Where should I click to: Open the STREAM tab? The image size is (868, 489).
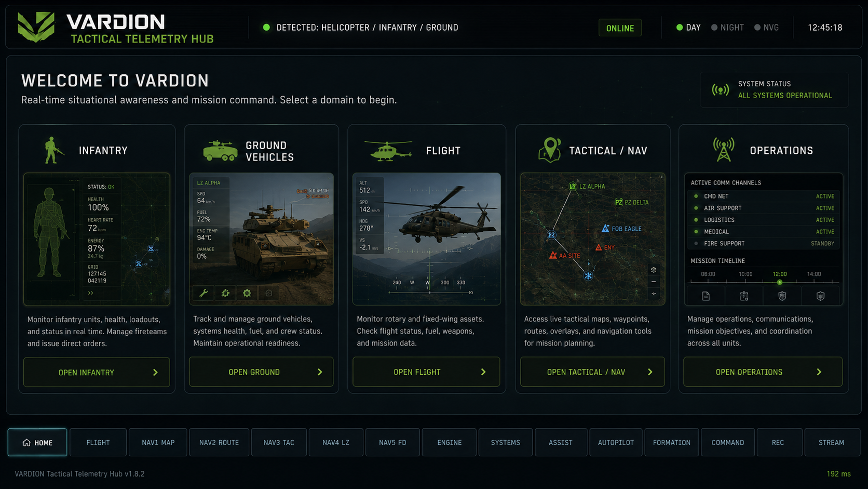click(831, 442)
